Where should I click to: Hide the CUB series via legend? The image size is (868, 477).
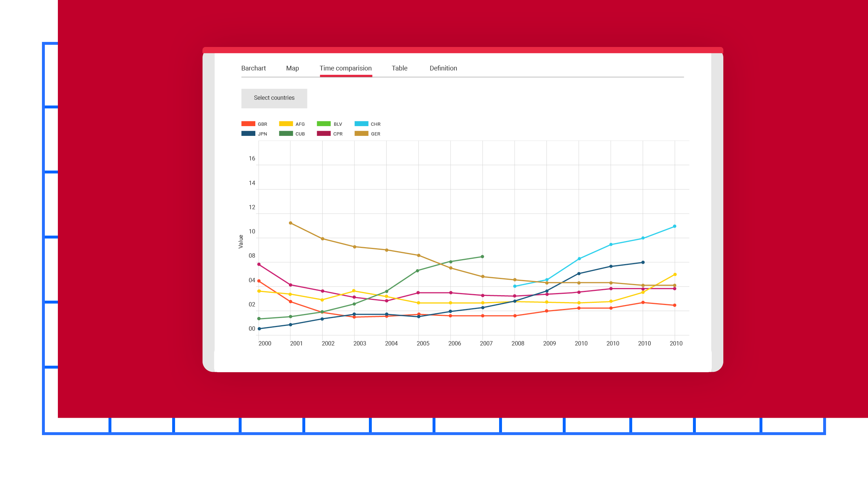pyautogui.click(x=286, y=134)
